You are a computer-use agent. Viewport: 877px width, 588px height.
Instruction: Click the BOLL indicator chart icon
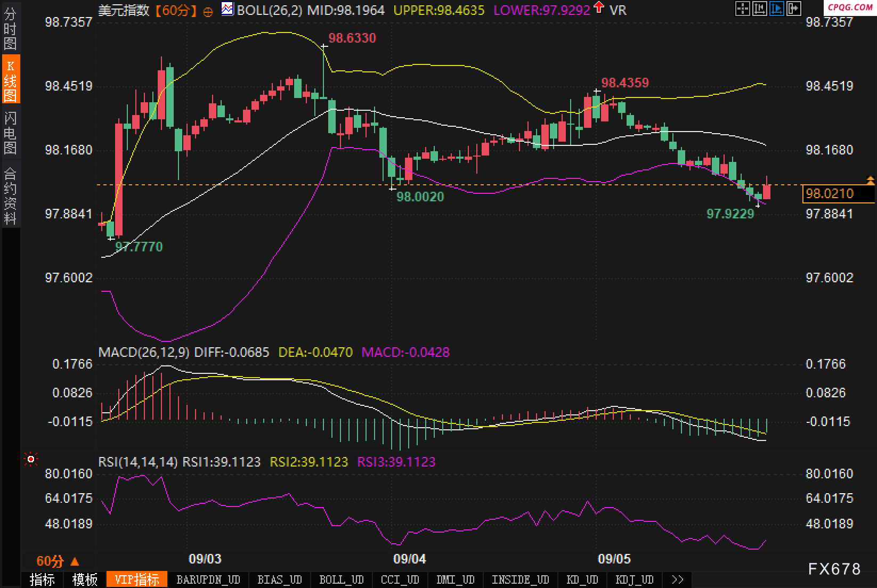point(228,9)
